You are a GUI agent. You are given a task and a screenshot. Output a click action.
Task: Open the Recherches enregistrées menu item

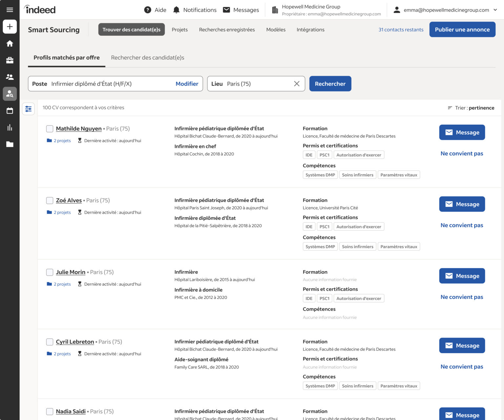(x=227, y=30)
